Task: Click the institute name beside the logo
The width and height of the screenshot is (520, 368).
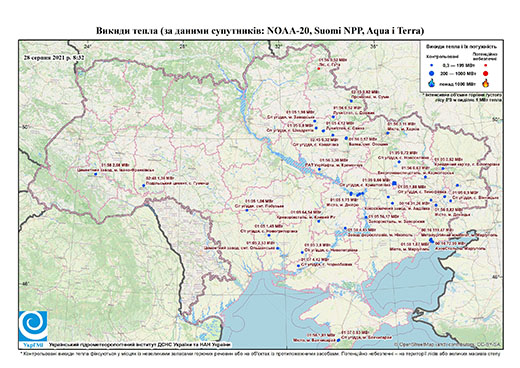Action: (139, 344)
